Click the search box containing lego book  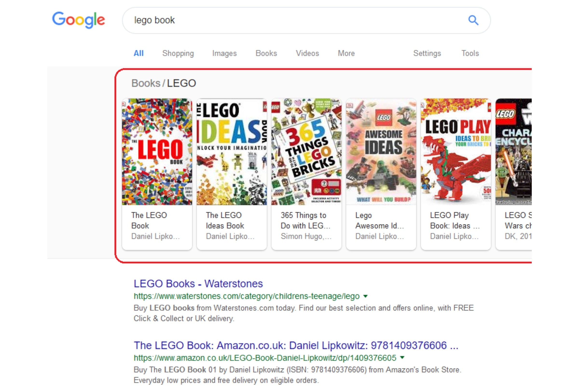pos(306,20)
